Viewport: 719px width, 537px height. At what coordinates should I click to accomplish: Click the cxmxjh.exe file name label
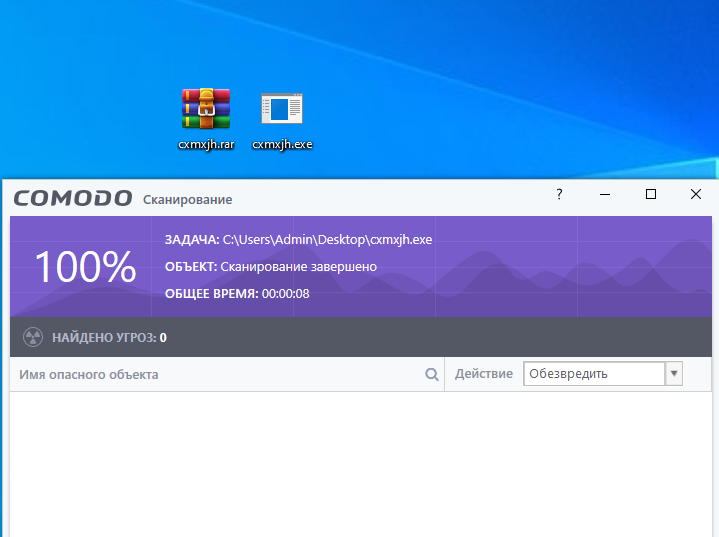pyautogui.click(x=282, y=144)
